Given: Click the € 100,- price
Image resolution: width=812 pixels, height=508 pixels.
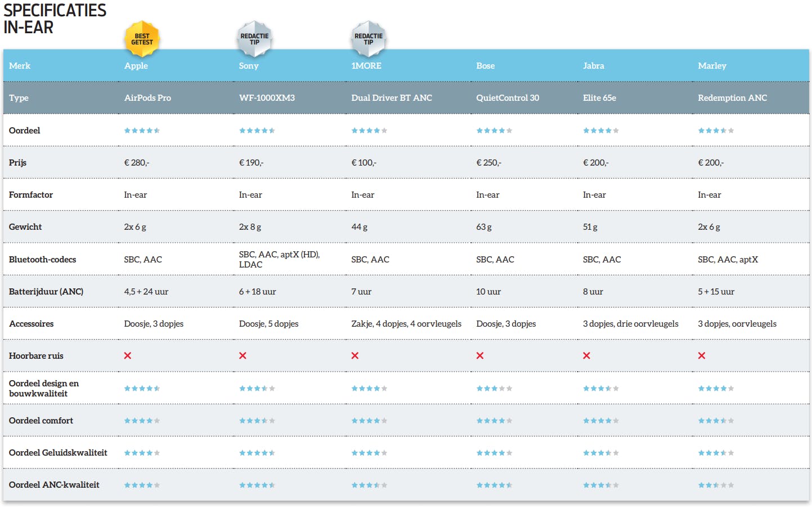Looking at the screenshot, I should pos(364,163).
